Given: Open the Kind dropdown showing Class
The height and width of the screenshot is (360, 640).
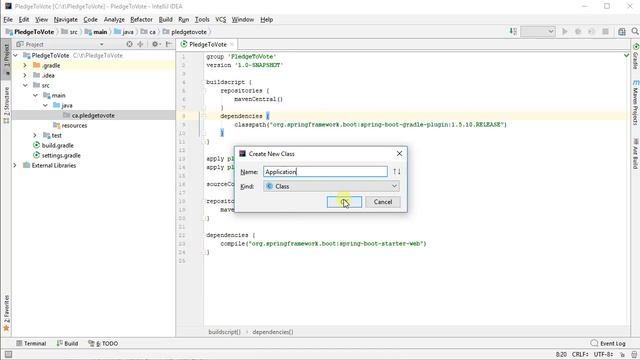Looking at the screenshot, I should [331, 186].
